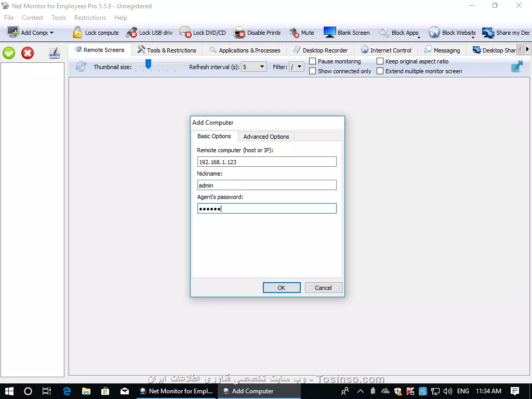The width and height of the screenshot is (532, 399).
Task: Click the refresh thumbnails icon
Action: [81, 66]
